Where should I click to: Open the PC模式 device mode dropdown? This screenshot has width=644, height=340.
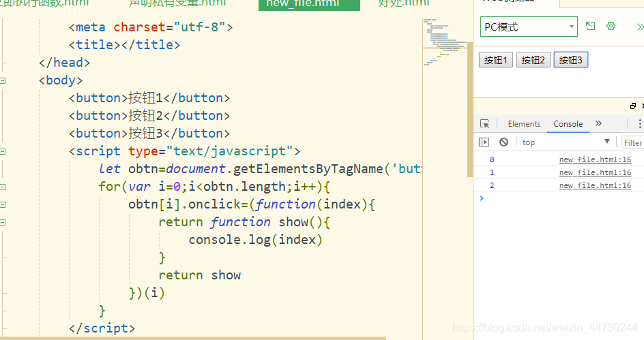point(529,27)
